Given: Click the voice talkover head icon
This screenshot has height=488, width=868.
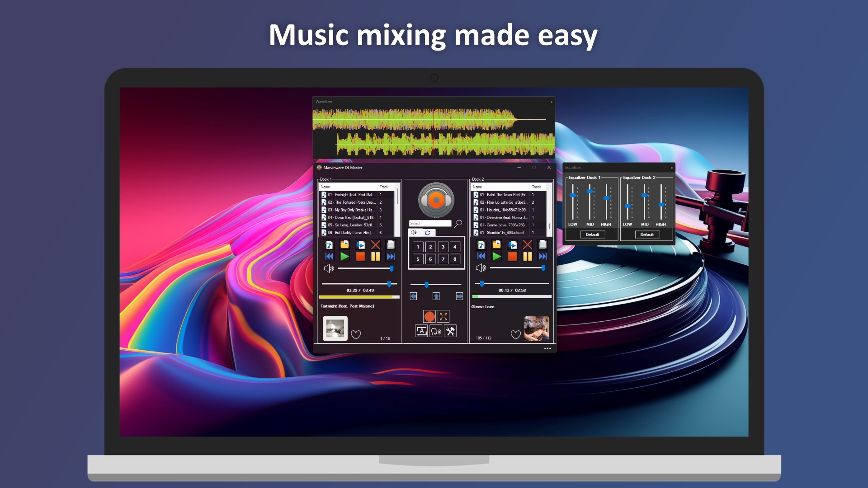Looking at the screenshot, I should click(436, 331).
